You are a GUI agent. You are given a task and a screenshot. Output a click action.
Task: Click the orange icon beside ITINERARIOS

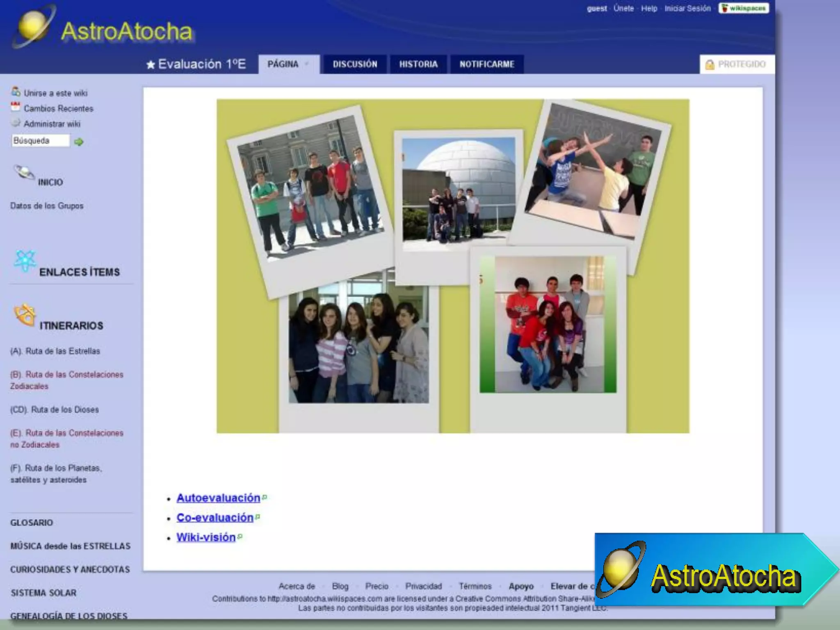pos(25,315)
